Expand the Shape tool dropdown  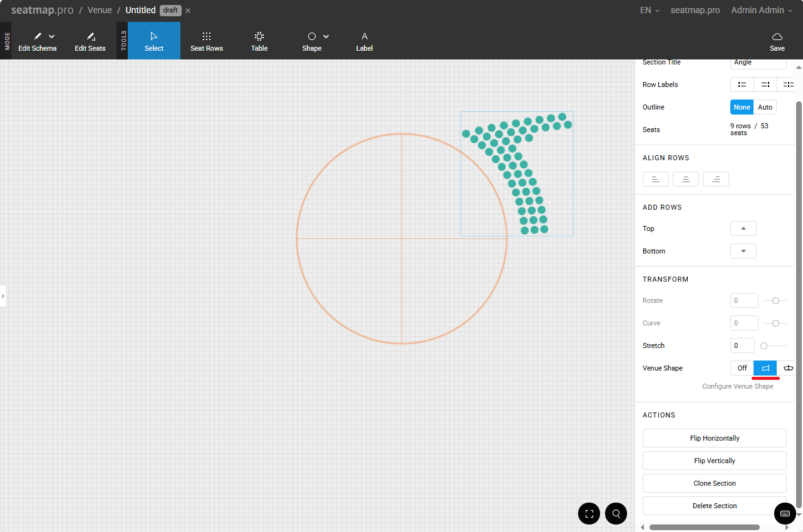click(x=326, y=36)
